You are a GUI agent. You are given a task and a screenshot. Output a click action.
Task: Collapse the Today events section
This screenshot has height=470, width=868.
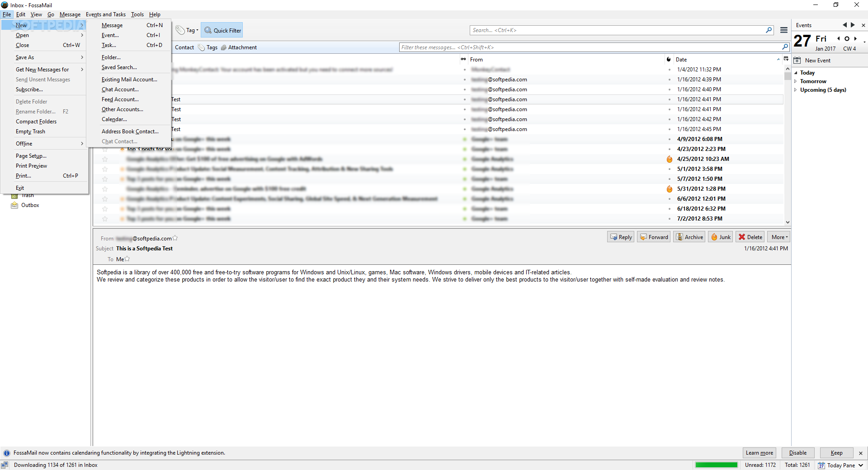796,73
